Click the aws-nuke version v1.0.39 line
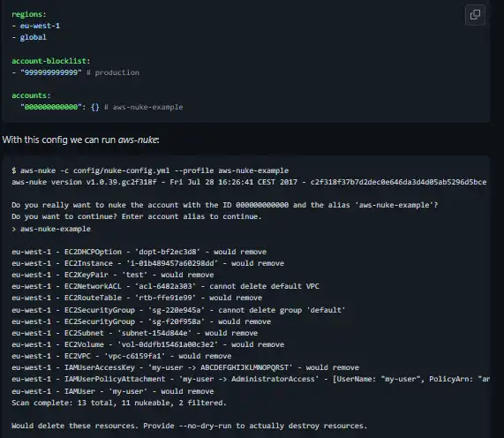 point(249,182)
